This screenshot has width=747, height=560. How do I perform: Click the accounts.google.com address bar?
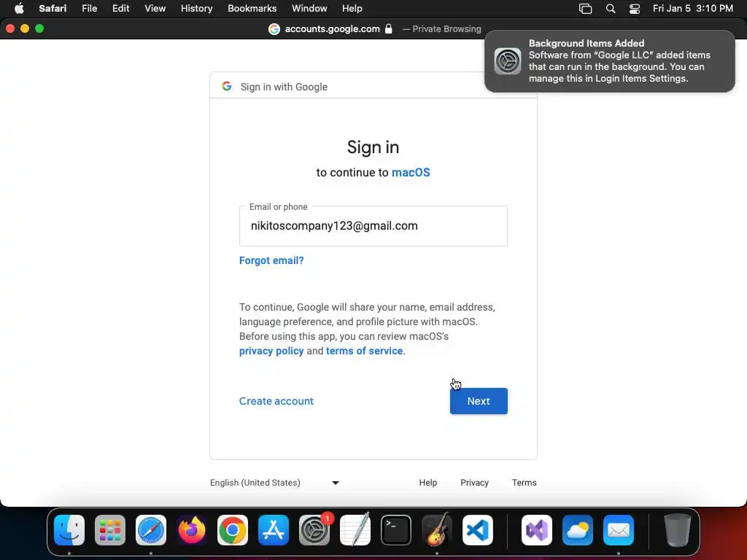[x=332, y=29]
